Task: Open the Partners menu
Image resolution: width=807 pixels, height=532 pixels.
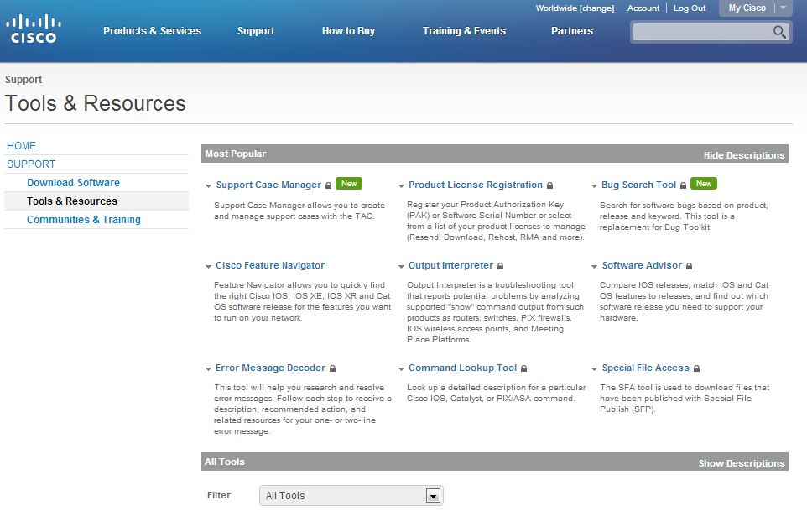Action: point(572,31)
